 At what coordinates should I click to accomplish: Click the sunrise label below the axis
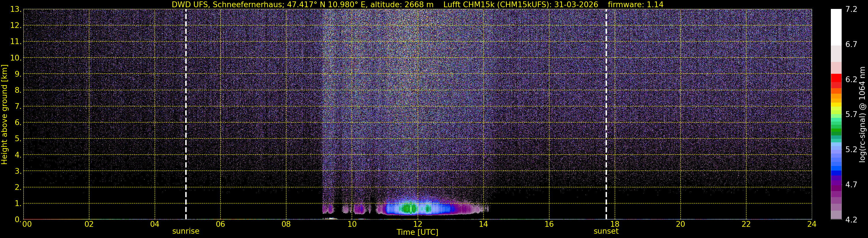[x=186, y=231]
